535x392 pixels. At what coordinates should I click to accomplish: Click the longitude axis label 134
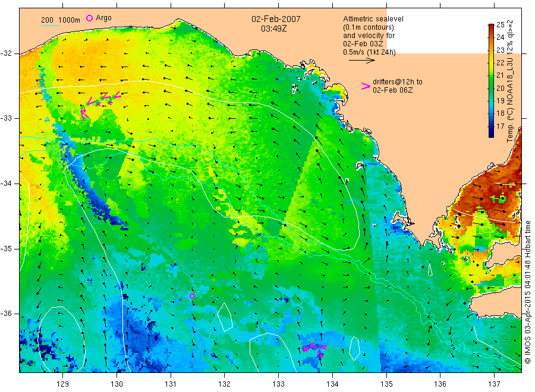tap(332, 384)
